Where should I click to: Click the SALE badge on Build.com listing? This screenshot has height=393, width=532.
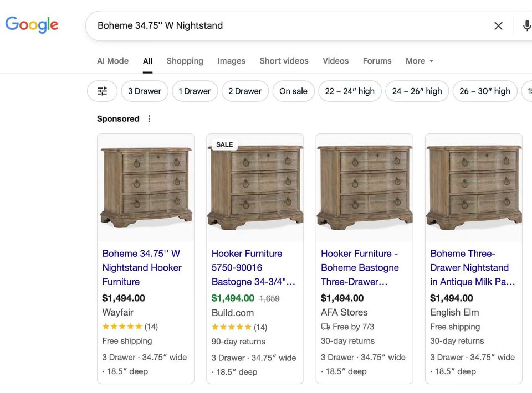[x=224, y=144]
